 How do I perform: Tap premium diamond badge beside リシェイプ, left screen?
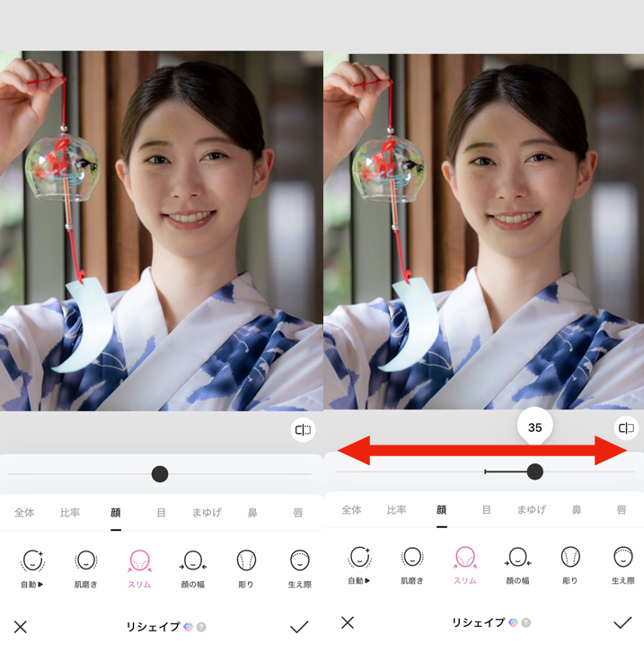coord(189,627)
